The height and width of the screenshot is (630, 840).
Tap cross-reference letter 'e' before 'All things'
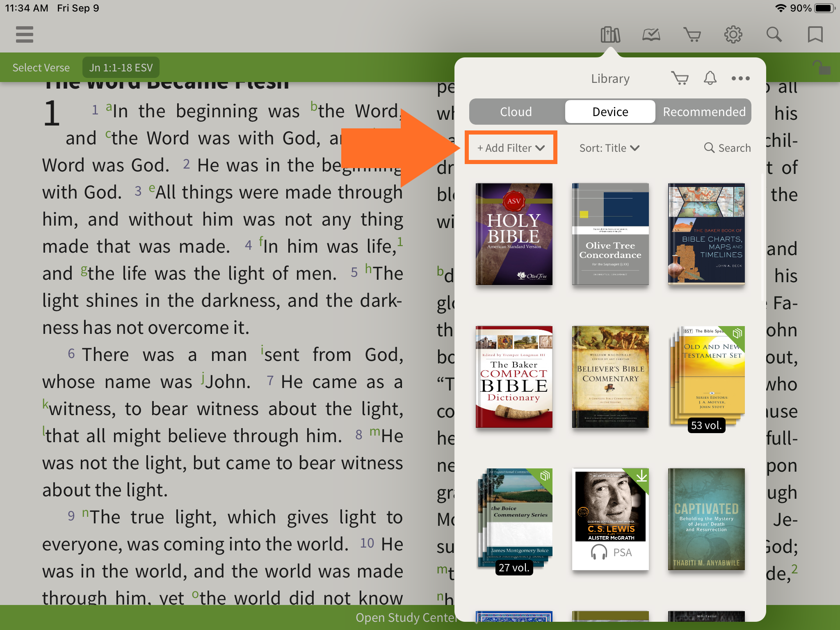(x=152, y=188)
